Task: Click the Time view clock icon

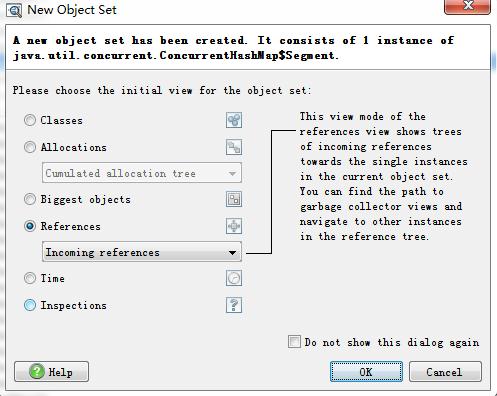Action: pyautogui.click(x=234, y=278)
